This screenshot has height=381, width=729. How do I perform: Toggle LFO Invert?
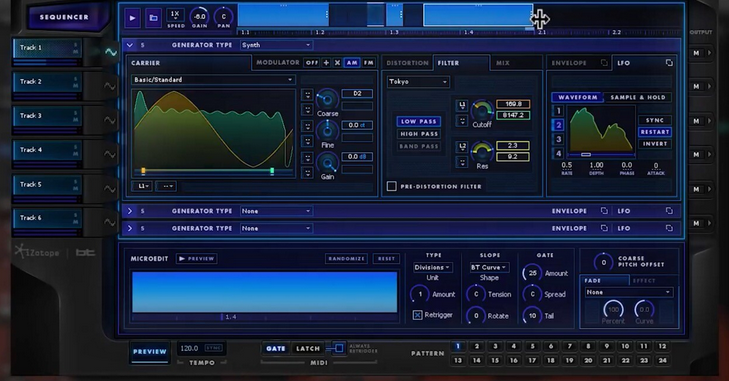(x=655, y=144)
